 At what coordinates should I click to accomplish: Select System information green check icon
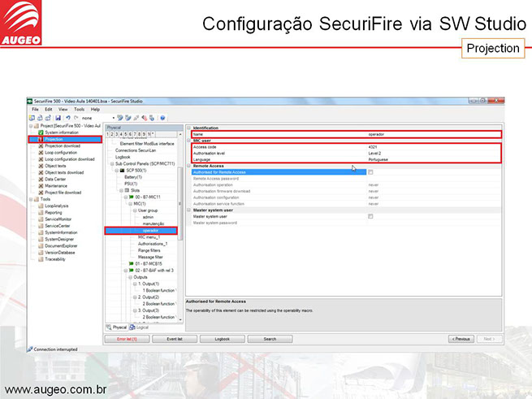(x=41, y=132)
